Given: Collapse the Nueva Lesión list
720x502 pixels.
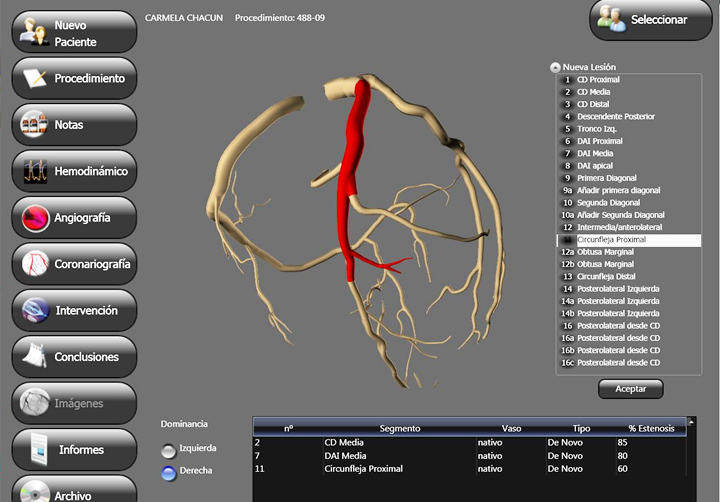Looking at the screenshot, I should (555, 67).
